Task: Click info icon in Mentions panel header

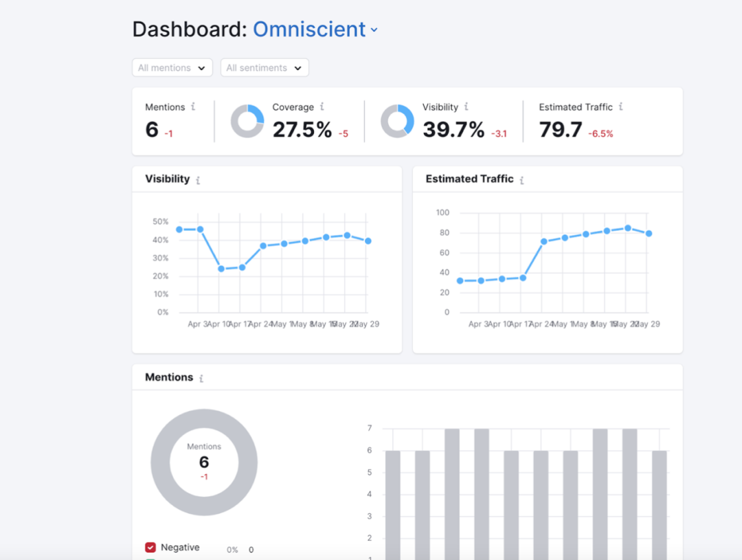Action: click(201, 378)
